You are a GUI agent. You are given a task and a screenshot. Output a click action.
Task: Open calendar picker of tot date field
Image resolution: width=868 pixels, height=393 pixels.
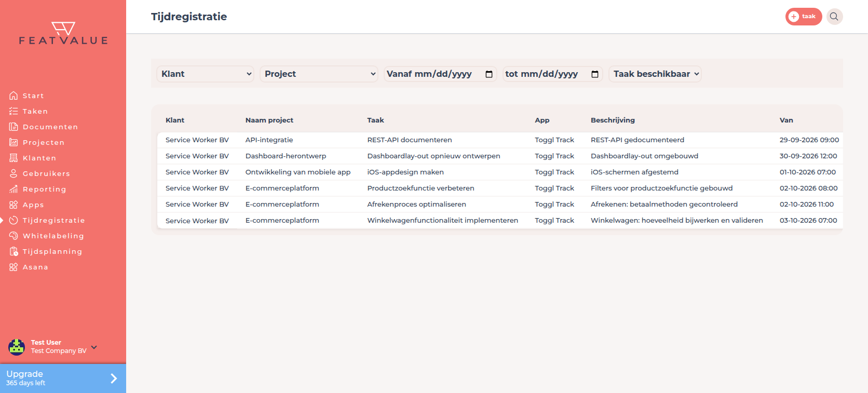pos(595,74)
